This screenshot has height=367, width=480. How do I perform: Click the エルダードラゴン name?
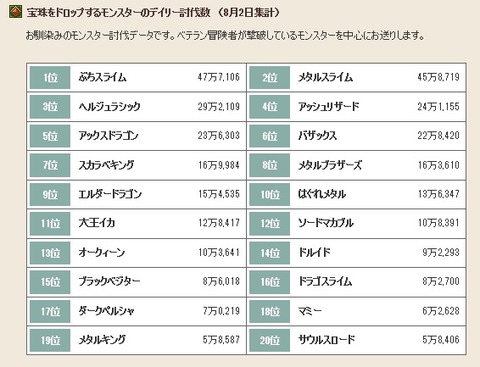tap(110, 194)
